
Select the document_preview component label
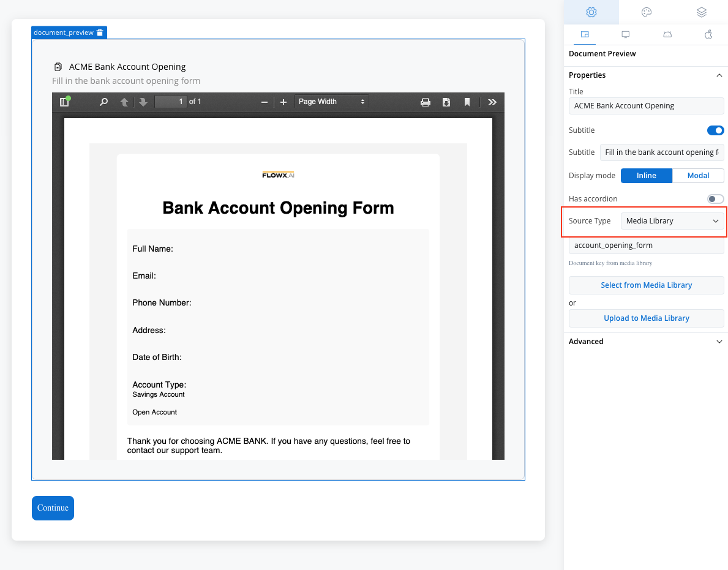(64, 32)
